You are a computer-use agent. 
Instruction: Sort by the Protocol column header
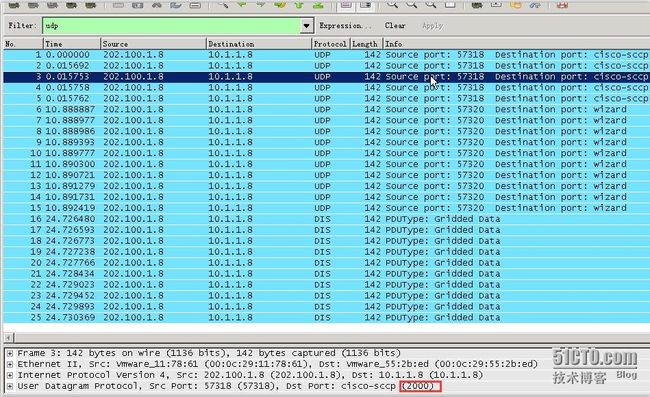pyautogui.click(x=330, y=44)
